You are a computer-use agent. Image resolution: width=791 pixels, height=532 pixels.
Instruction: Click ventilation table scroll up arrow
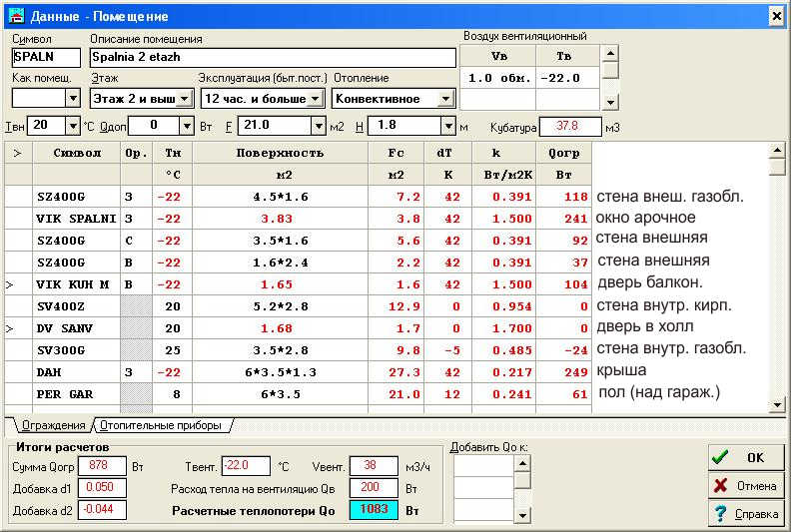610,53
